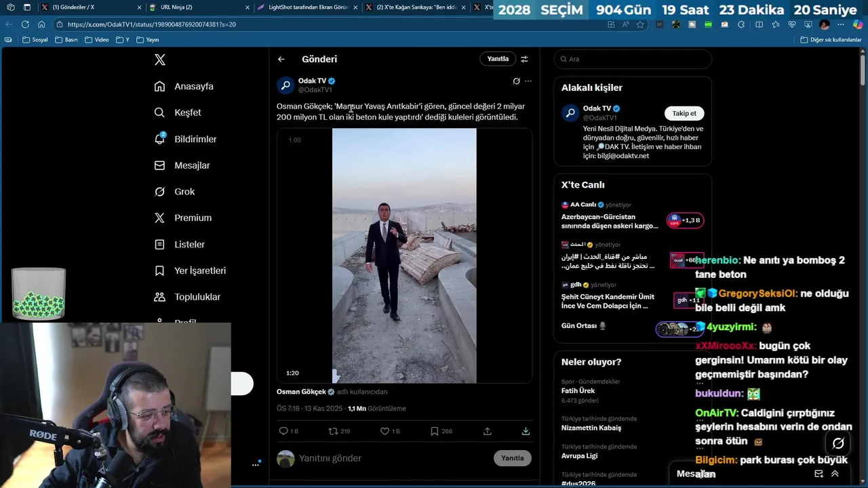Switch to the LightShot browser tab
The height and width of the screenshot is (488, 868).
pos(309,7)
